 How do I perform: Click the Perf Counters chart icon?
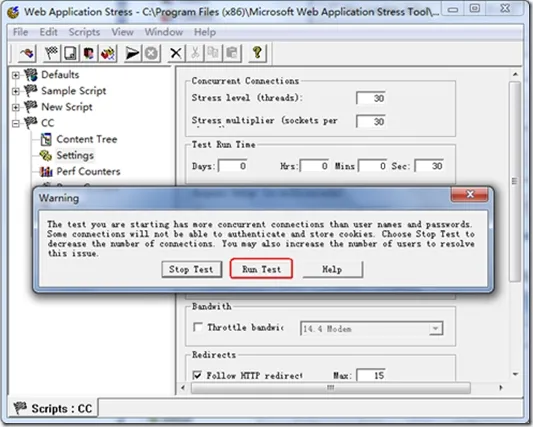coord(46,172)
